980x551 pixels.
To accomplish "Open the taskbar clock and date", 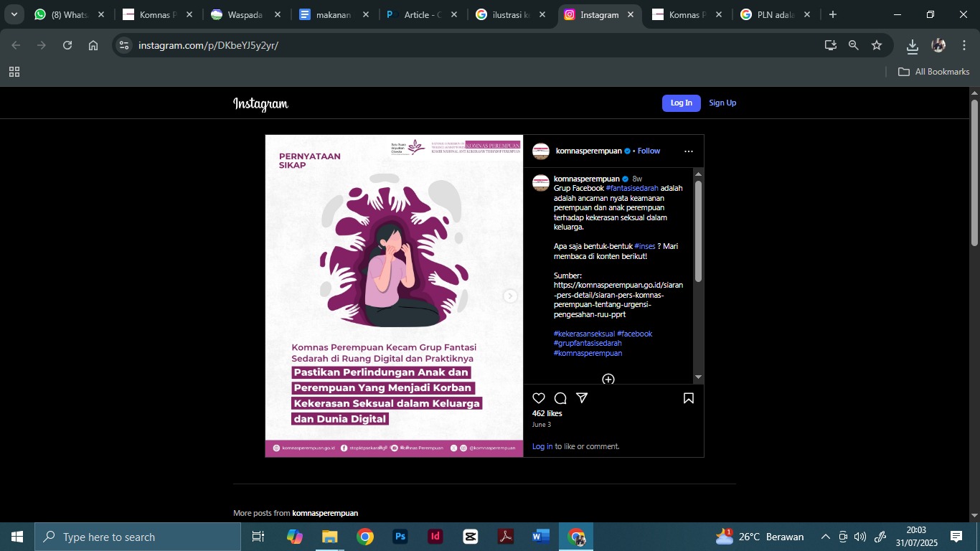I will click(x=917, y=537).
